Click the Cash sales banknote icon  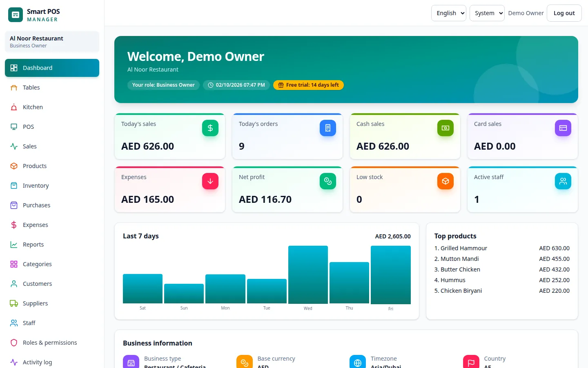tap(445, 128)
